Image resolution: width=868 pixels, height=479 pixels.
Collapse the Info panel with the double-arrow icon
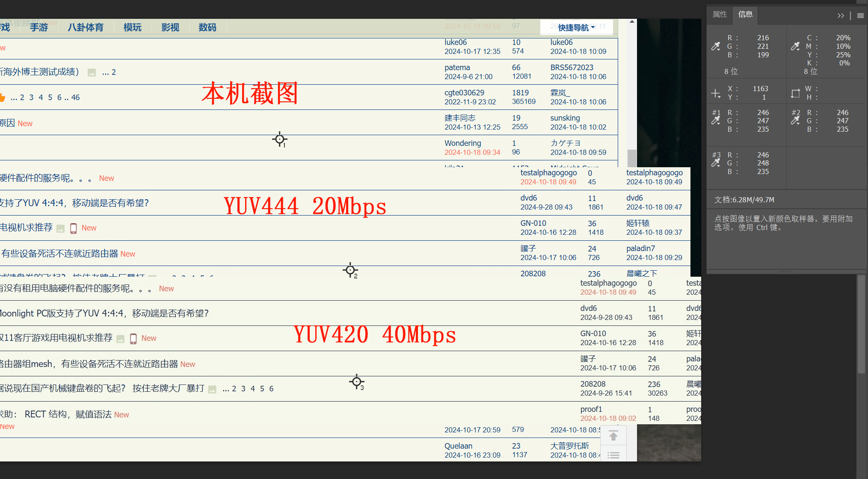(x=841, y=16)
